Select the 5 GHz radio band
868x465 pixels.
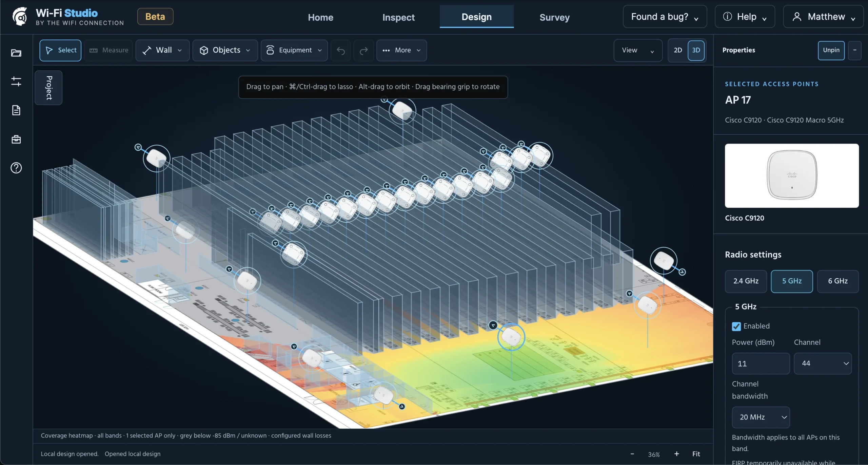[x=792, y=281]
